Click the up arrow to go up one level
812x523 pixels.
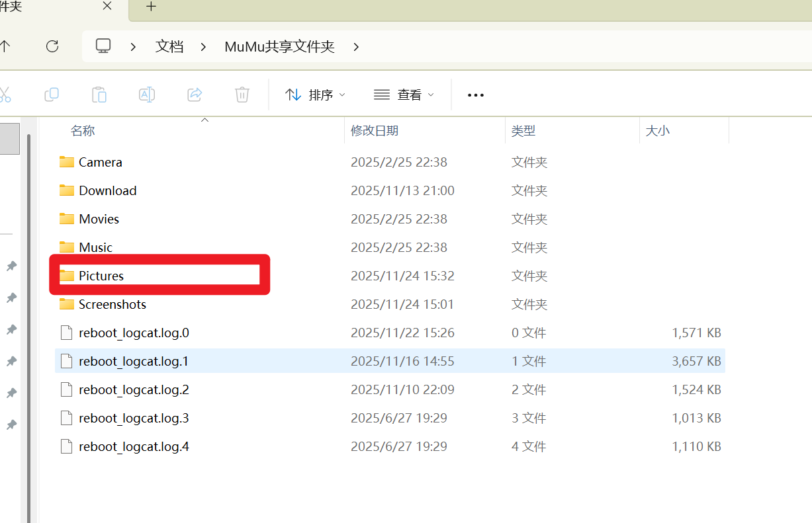(7, 46)
